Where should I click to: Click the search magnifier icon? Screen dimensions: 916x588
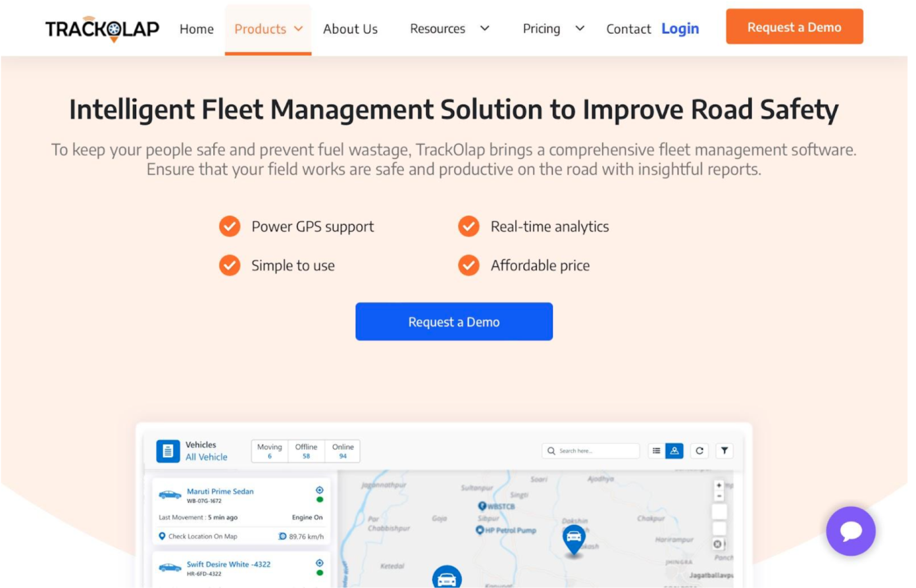coord(551,451)
